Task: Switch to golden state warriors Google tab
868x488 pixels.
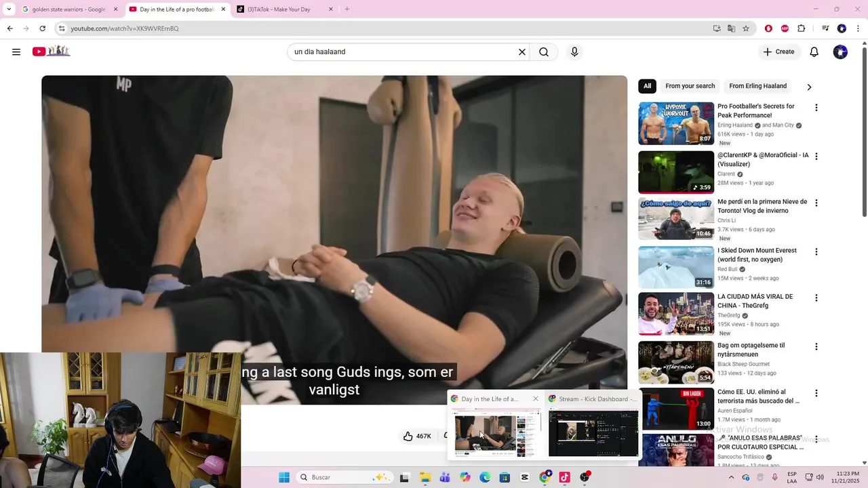Action: point(68,9)
